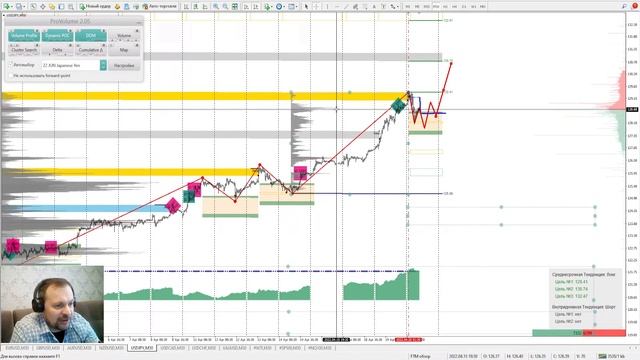Toggle the Terminal panel

[61, 7]
